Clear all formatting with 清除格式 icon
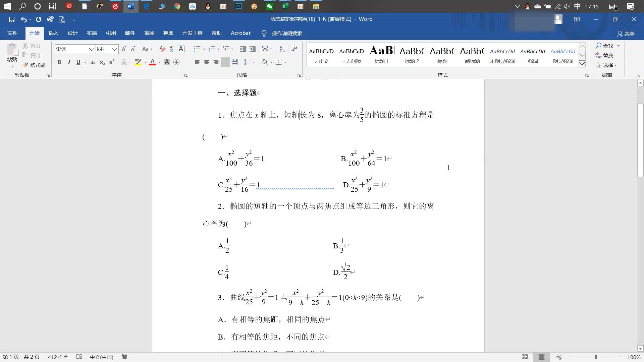 point(162,49)
